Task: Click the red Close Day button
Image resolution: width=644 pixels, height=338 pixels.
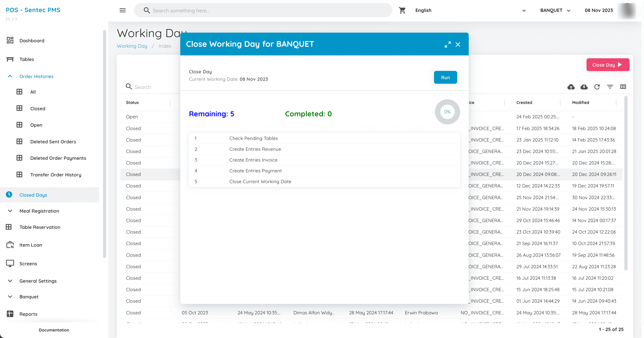Action: [608, 65]
